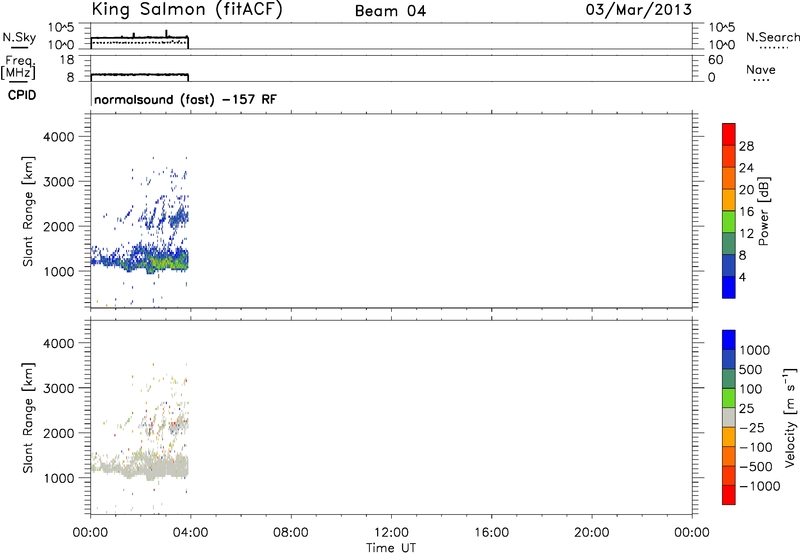
Task: Click the left 10^5 noise axis label
Action: 61,28
